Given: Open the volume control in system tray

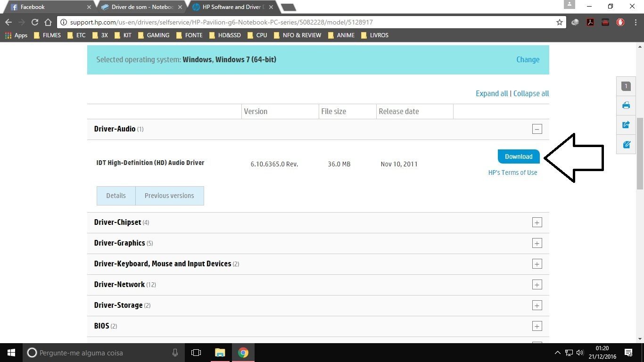Looking at the screenshot, I should [x=580, y=353].
